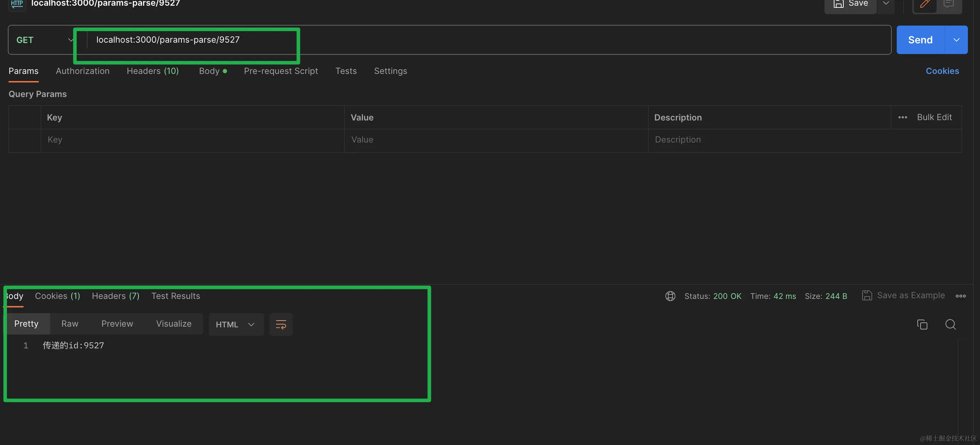Viewport: 980px width, 445px height.
Task: Open response more options ellipsis
Action: [960, 296]
